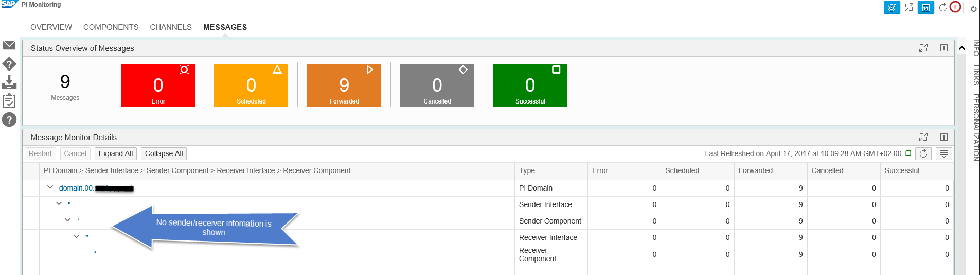The height and width of the screenshot is (275, 980).
Task: Click the Scheduled triangle icon on tile
Action: [277, 70]
